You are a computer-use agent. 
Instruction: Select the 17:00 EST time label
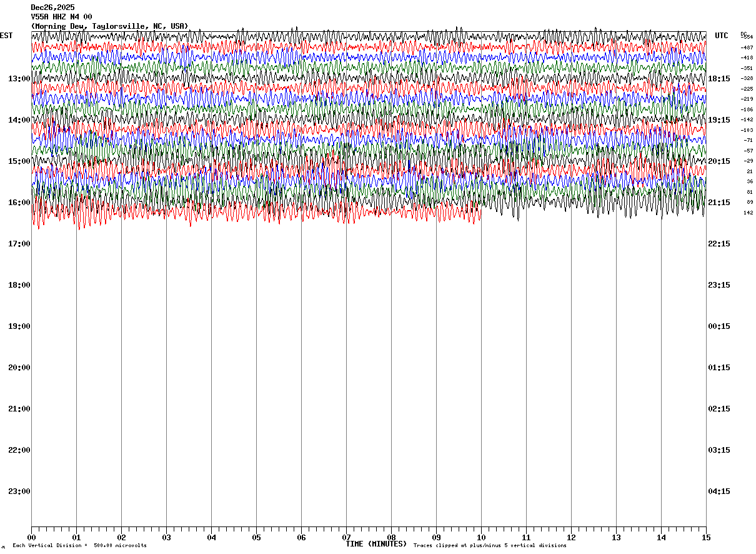click(19, 244)
